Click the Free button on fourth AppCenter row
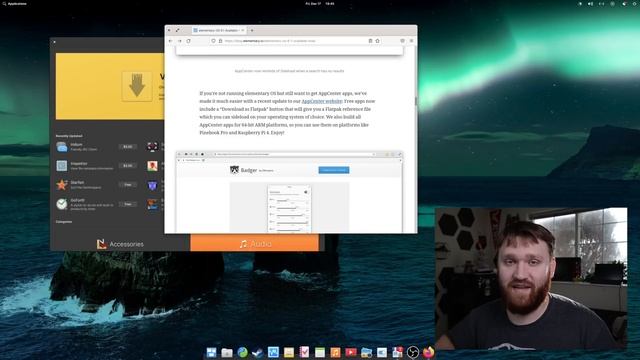This screenshot has height=360, width=640. (128, 204)
